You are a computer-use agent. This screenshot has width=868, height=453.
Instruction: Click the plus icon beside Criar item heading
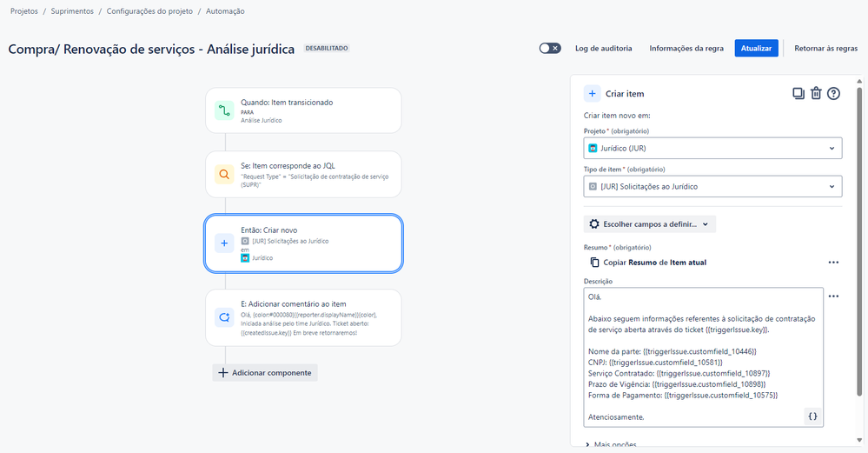[593, 94]
